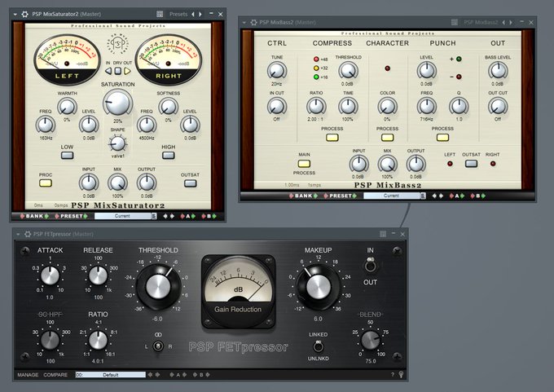The image size is (554, 392).
Task: Go to next preset in MixSaturator2 title bar
Action: [x=200, y=14]
